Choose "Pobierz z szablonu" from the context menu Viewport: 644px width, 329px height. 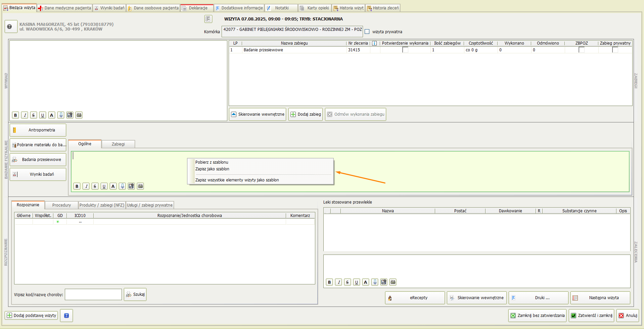(x=212, y=162)
